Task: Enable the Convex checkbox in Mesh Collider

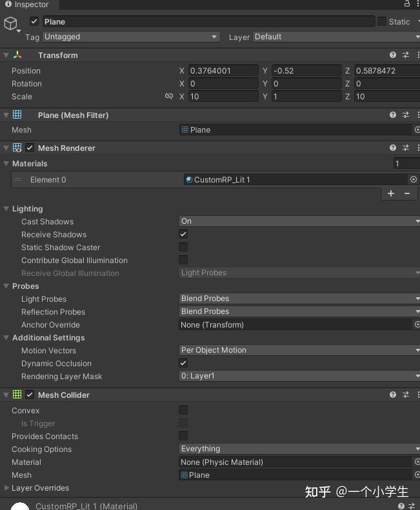Action: 183,410
